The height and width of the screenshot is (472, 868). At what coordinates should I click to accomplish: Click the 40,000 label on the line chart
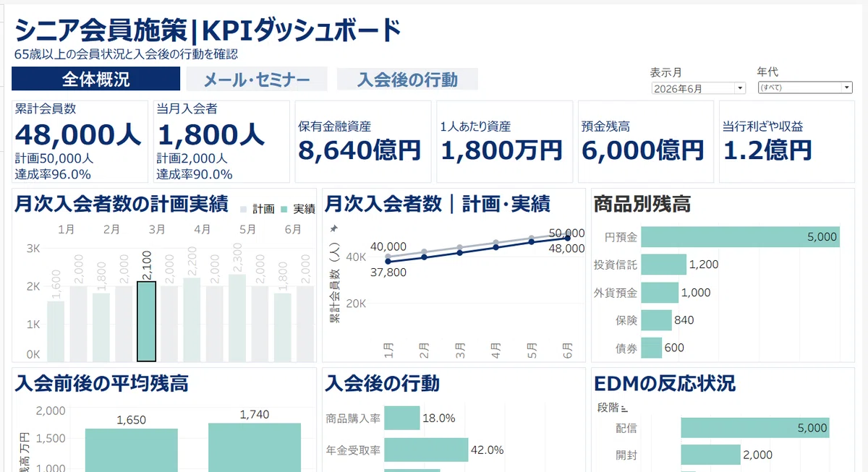(x=388, y=247)
